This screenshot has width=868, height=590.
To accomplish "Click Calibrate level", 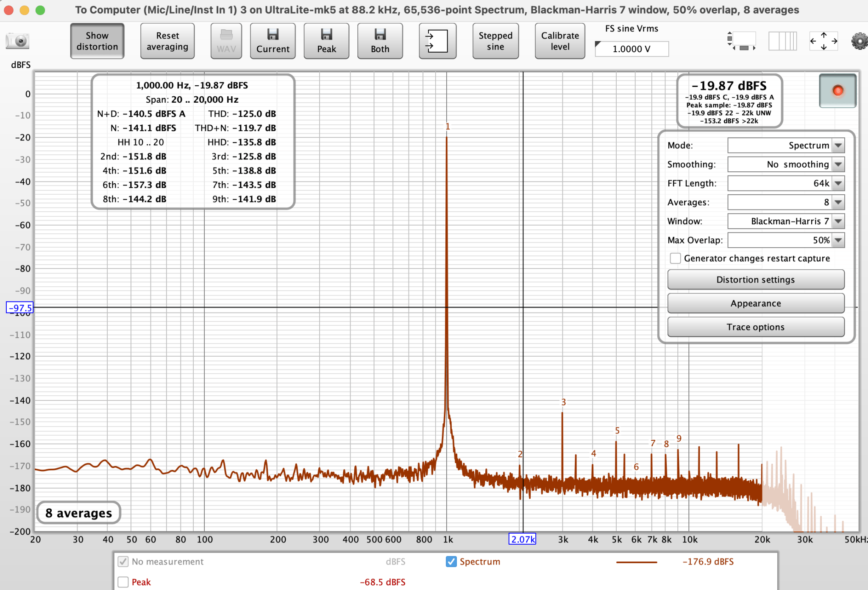I will (560, 41).
